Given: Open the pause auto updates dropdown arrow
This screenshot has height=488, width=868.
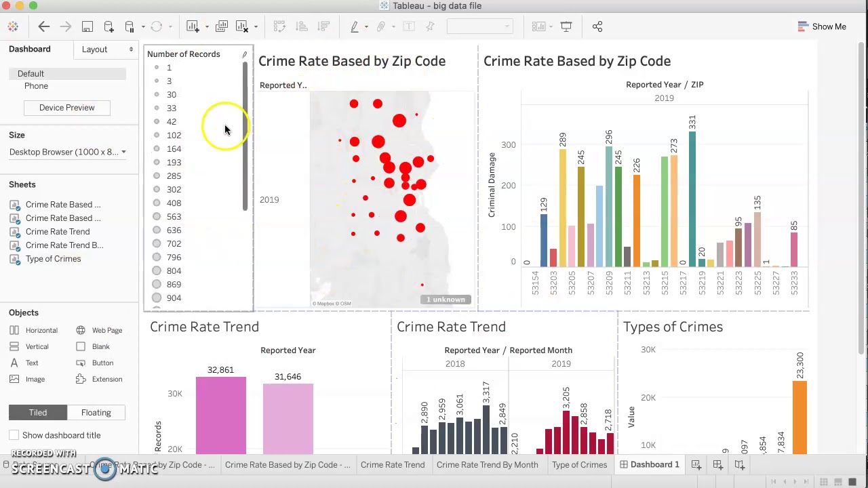Looking at the screenshot, I should point(143,27).
